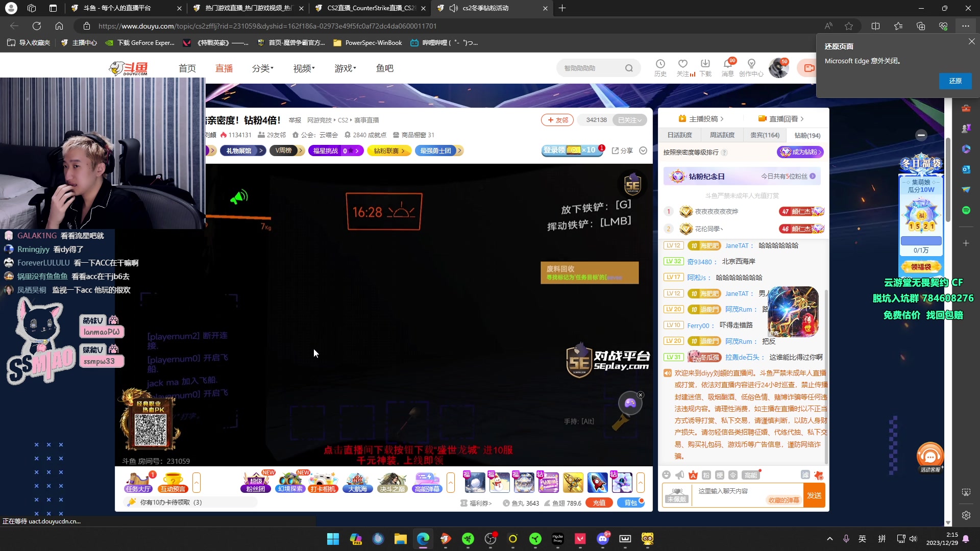The height and width of the screenshot is (551, 980).
Task: Click the 令 command icon in chat toolbar
Action: pyautogui.click(x=732, y=475)
